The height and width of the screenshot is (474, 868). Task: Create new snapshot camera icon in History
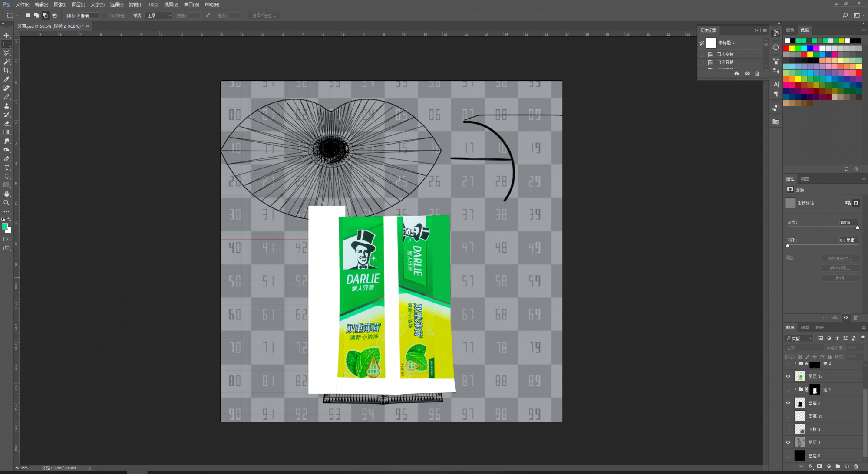pos(747,73)
